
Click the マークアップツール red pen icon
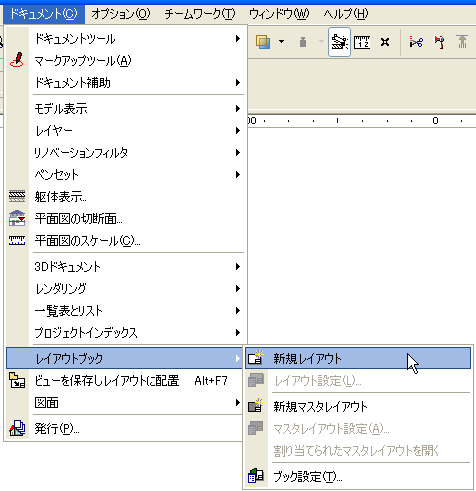[x=17, y=60]
